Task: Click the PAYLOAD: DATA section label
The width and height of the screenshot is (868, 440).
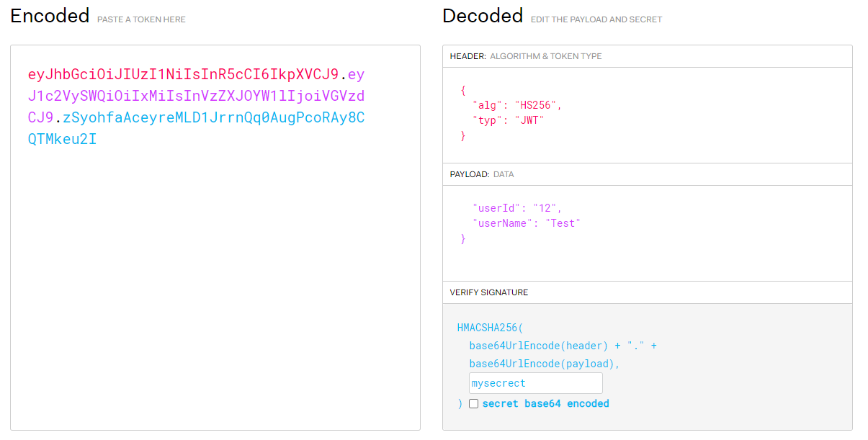Action: pyautogui.click(x=482, y=174)
